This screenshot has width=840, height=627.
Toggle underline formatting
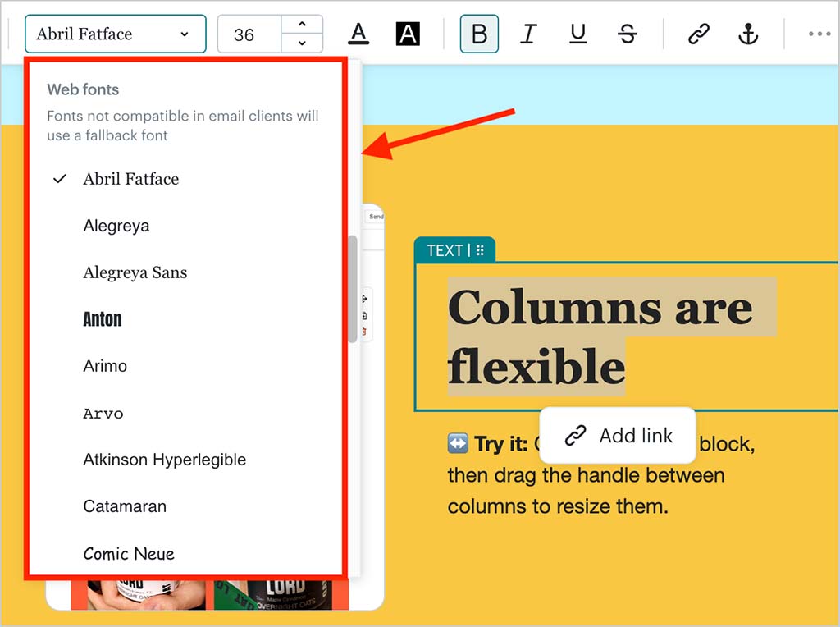coord(577,34)
